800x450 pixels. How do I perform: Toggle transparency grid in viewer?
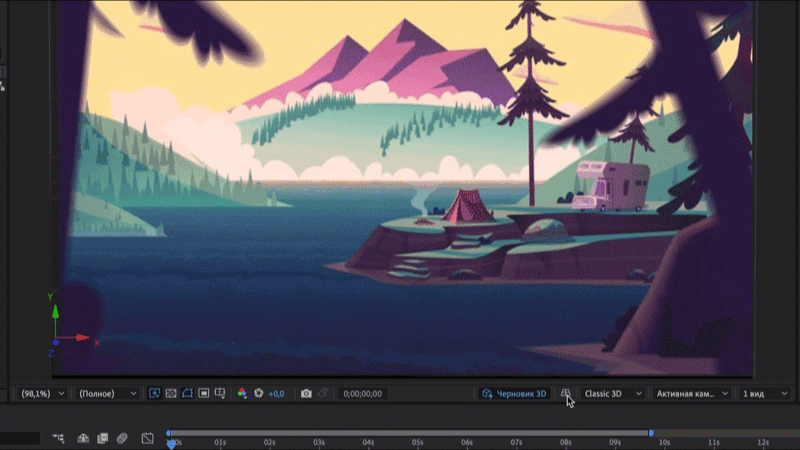tap(171, 394)
